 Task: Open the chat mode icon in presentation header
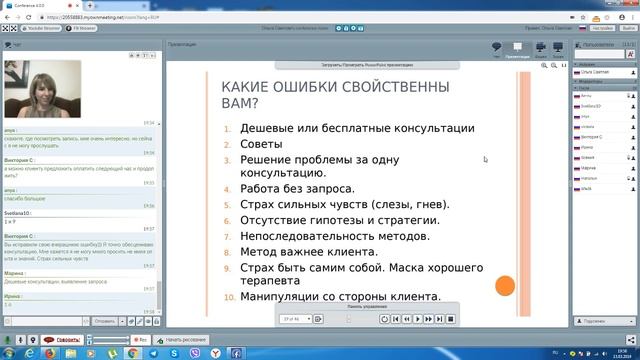tap(496, 49)
